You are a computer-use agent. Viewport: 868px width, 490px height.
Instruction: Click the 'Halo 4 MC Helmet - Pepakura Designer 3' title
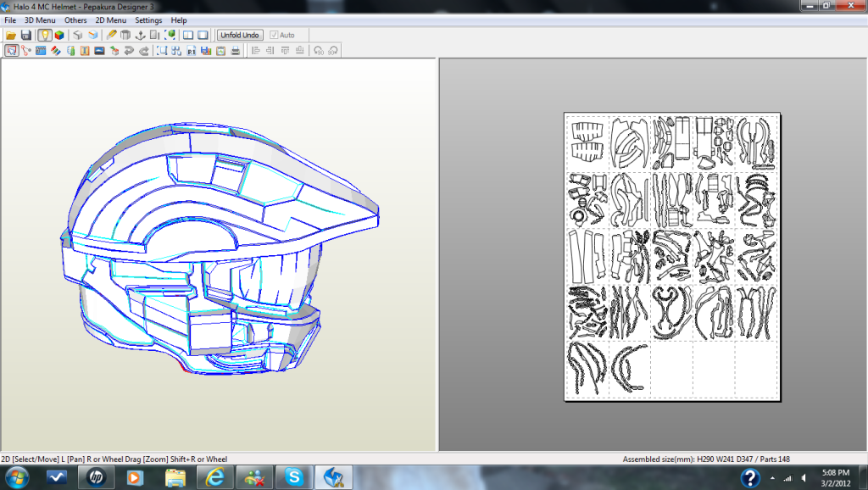pyautogui.click(x=84, y=7)
